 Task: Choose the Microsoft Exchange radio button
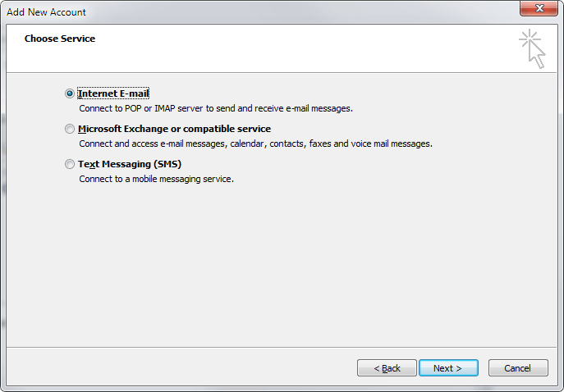pyautogui.click(x=69, y=129)
